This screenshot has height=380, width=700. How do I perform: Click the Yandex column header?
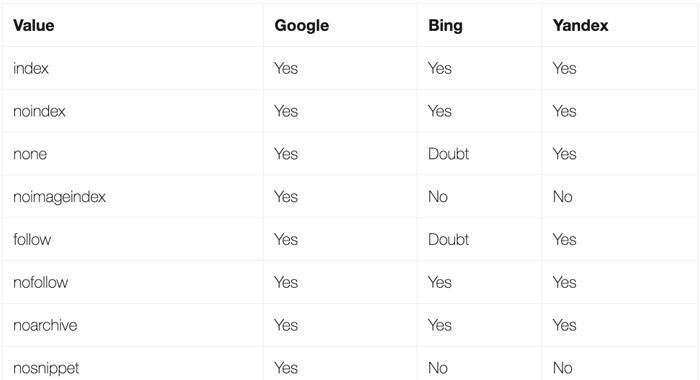(580, 25)
